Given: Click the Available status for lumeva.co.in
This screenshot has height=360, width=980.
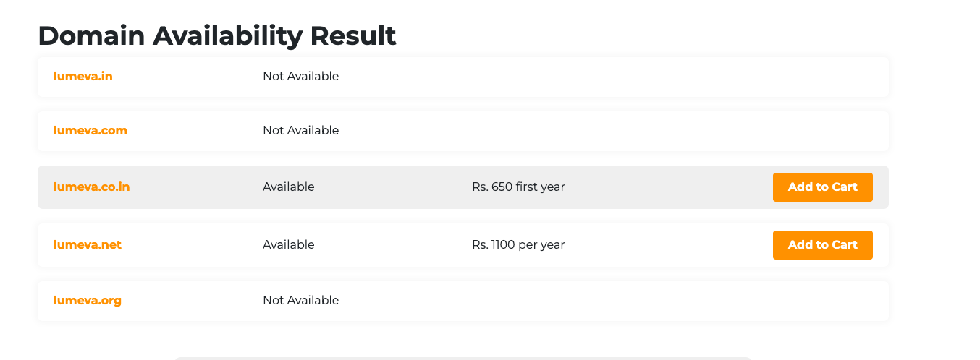Looking at the screenshot, I should coord(288,187).
